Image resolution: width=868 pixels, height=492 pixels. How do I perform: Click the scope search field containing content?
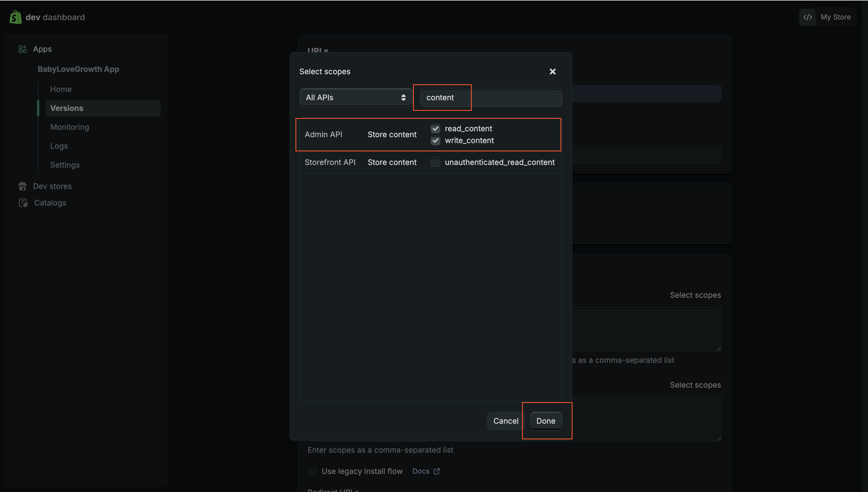click(x=490, y=98)
